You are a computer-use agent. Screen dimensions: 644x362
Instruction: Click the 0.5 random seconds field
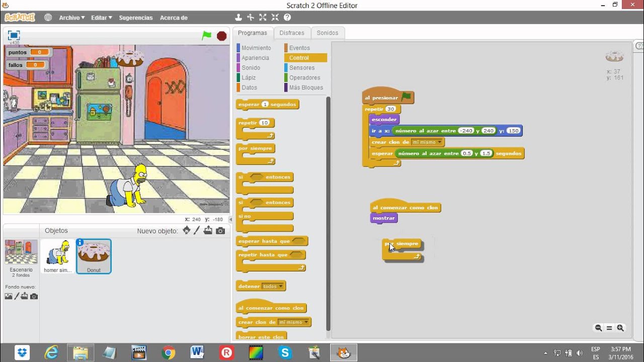pyautogui.click(x=467, y=153)
